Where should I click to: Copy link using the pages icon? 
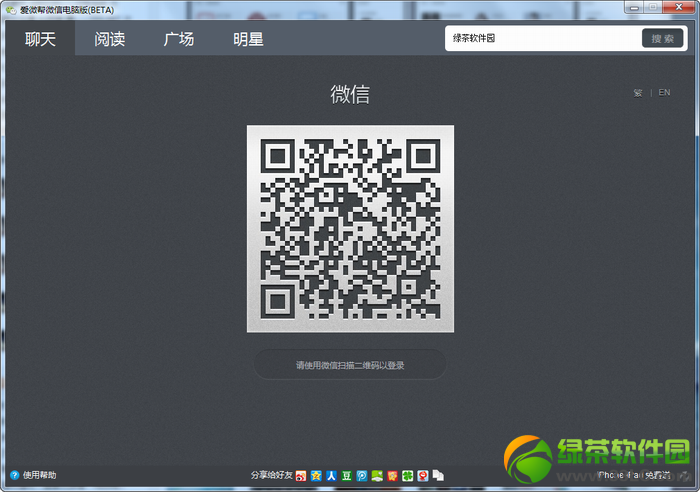(x=438, y=476)
